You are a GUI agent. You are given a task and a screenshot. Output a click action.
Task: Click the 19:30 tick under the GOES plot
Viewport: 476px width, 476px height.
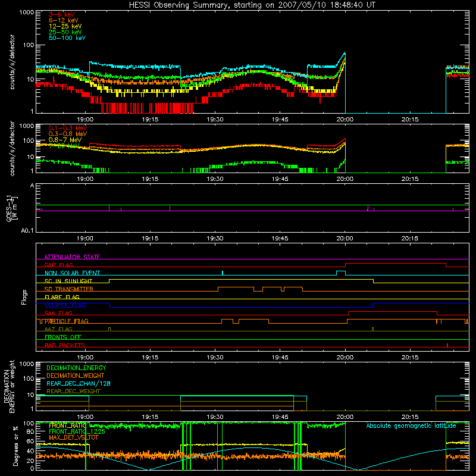click(x=215, y=239)
